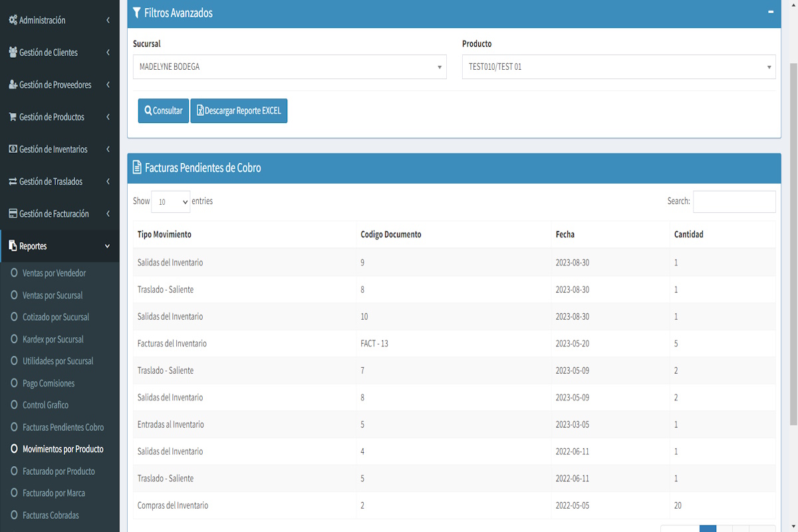Click the Gestión de Productos cart icon

click(13, 117)
